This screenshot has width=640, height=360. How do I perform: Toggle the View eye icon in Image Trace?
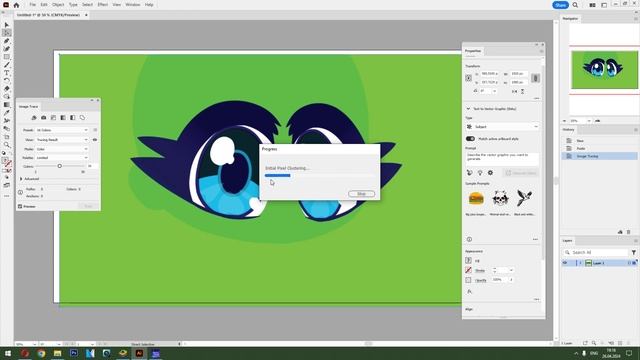click(95, 140)
